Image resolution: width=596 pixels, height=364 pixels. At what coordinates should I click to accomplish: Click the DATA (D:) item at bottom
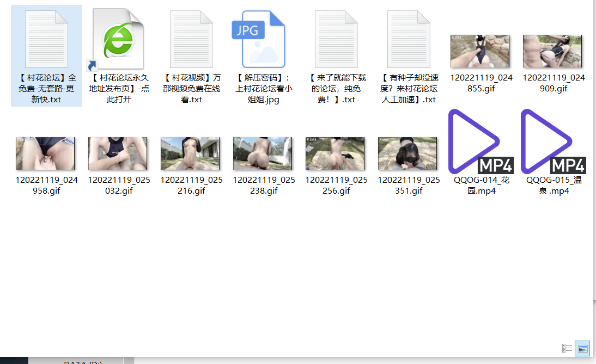[x=83, y=362]
